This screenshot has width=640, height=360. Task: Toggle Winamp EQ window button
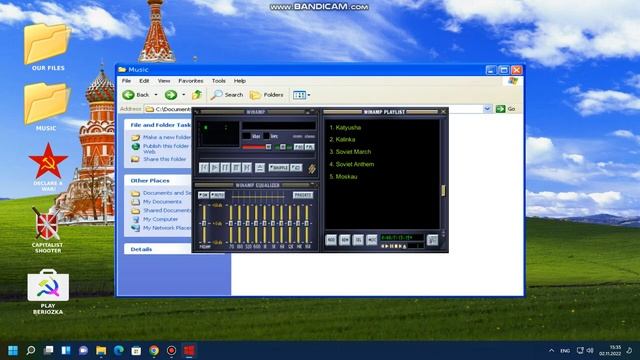tap(299, 147)
